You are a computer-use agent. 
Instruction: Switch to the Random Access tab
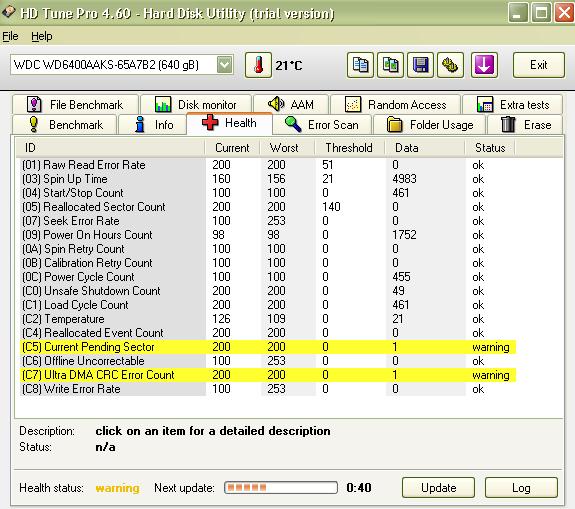pos(395,105)
